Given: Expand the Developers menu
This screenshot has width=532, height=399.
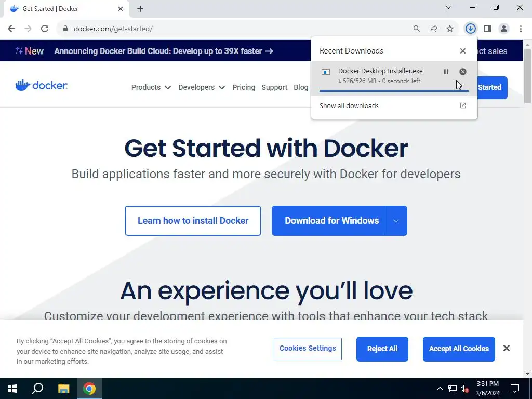Looking at the screenshot, I should click(202, 87).
